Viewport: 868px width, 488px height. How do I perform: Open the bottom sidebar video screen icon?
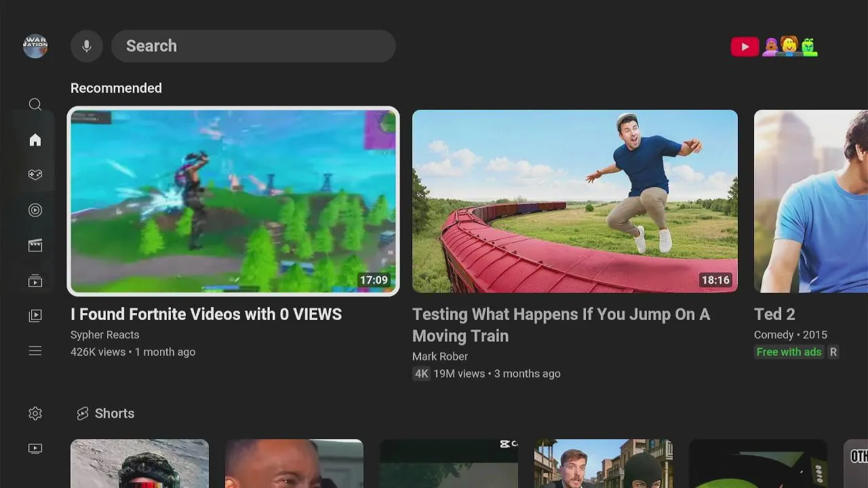coord(35,449)
